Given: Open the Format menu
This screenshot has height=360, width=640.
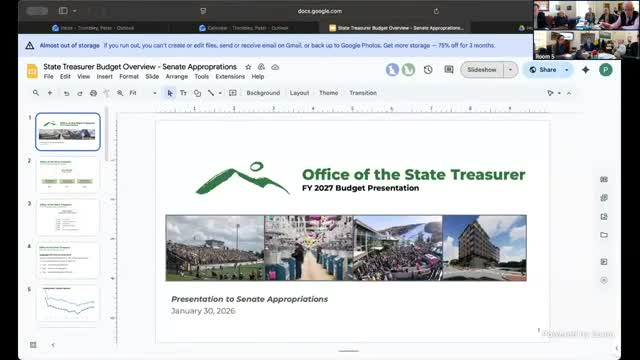Looking at the screenshot, I should pos(129,77).
